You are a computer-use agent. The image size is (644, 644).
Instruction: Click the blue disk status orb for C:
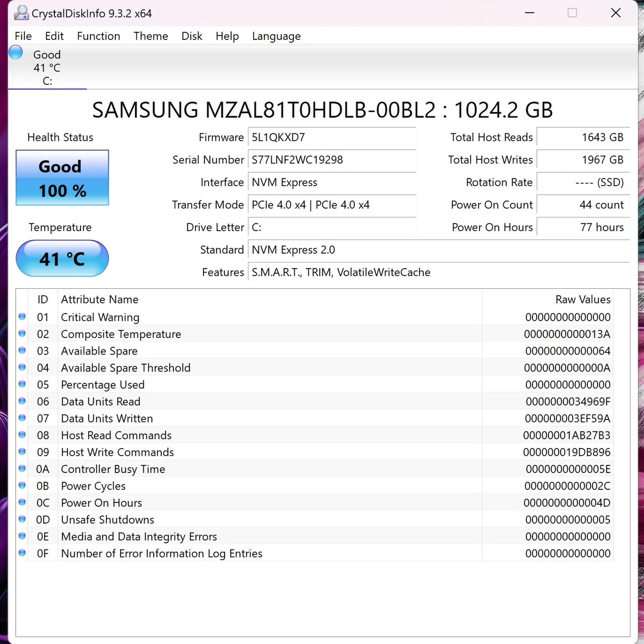tap(16, 53)
